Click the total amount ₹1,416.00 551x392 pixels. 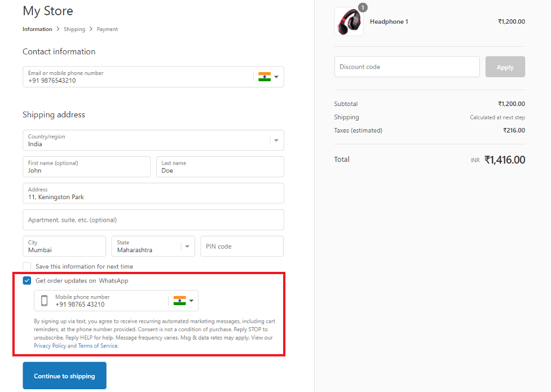point(505,160)
